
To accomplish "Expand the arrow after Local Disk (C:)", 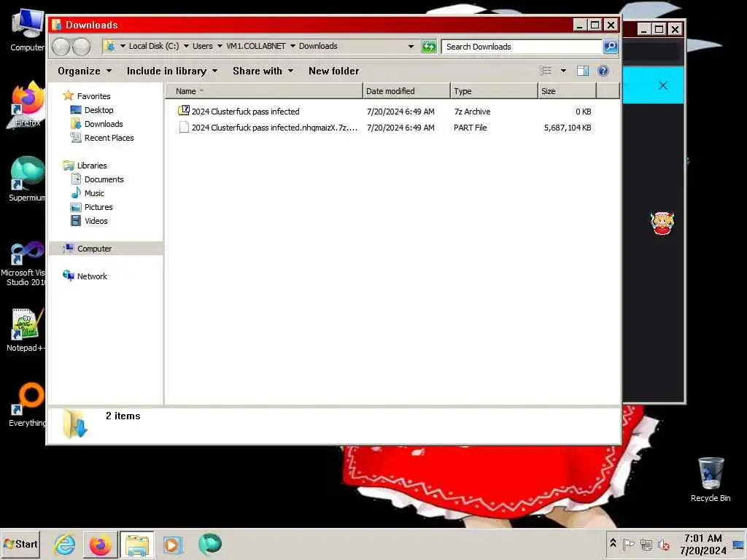I will pos(186,46).
